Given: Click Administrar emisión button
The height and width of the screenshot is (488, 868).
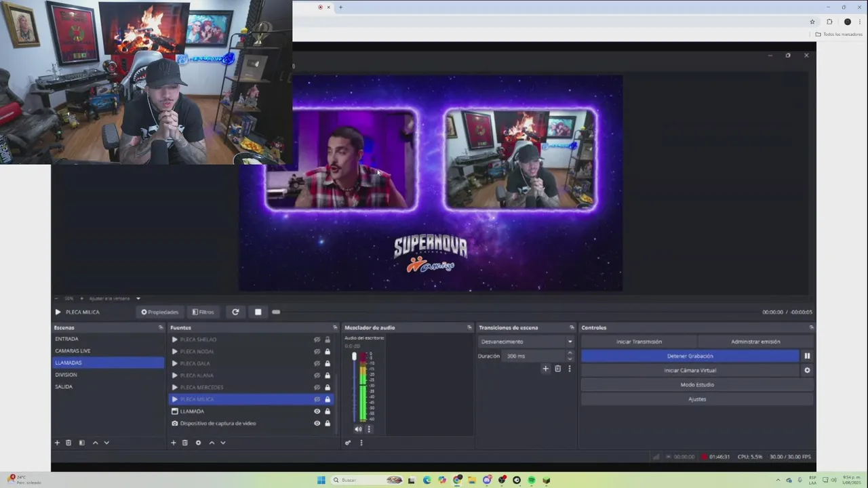Looking at the screenshot, I should tap(755, 342).
